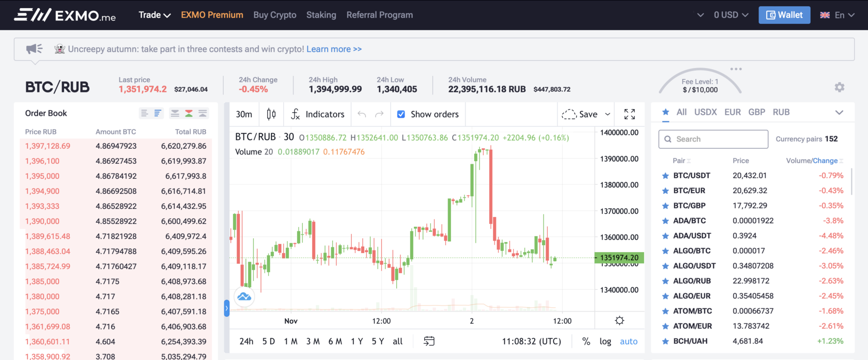Toggle favorite star for ADA/BTC

click(665, 221)
